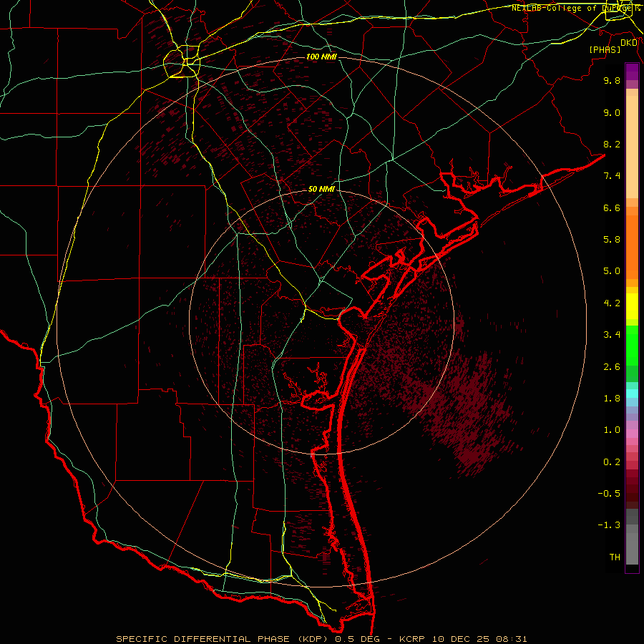Click the 8.2 value on the scale

612,144
